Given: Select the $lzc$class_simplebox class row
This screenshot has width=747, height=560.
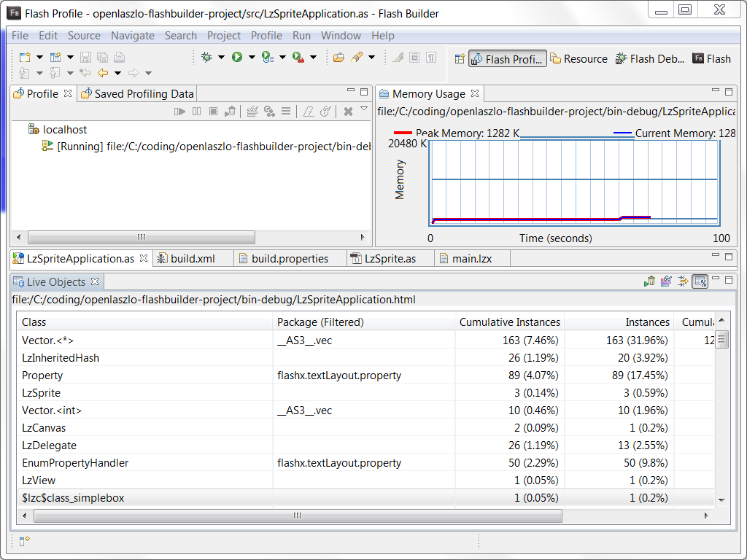Looking at the screenshot, I should pyautogui.click(x=365, y=498).
